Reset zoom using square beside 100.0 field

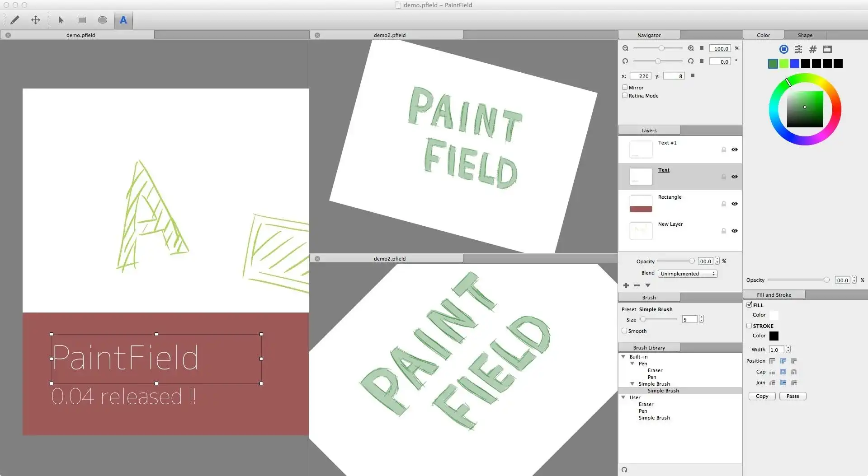tap(702, 48)
